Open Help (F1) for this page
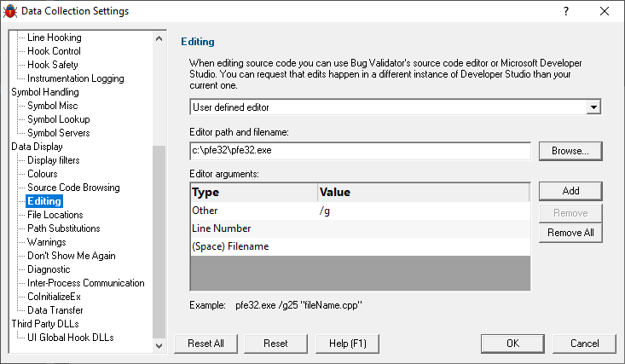Viewport: 625px width, 364px height. [347, 344]
